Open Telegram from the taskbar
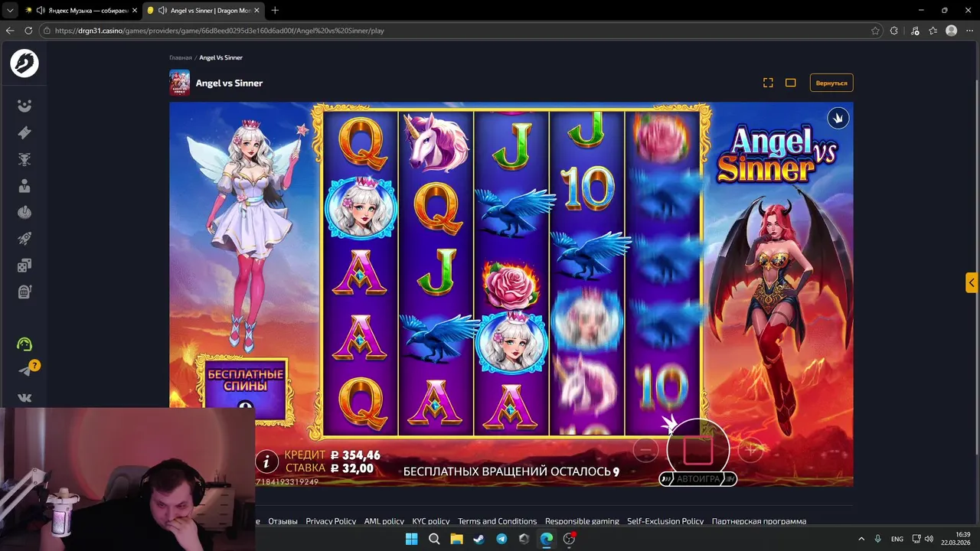 [x=501, y=539]
